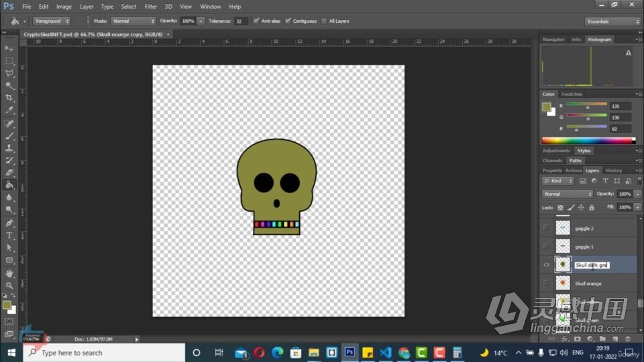Select the Skull orange layer thumbnail

coord(563,283)
